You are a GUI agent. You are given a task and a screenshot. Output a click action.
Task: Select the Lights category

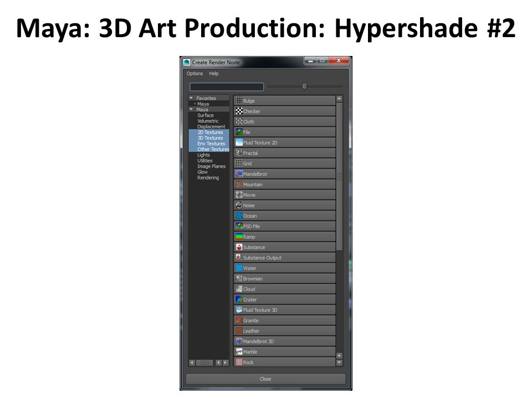203,155
